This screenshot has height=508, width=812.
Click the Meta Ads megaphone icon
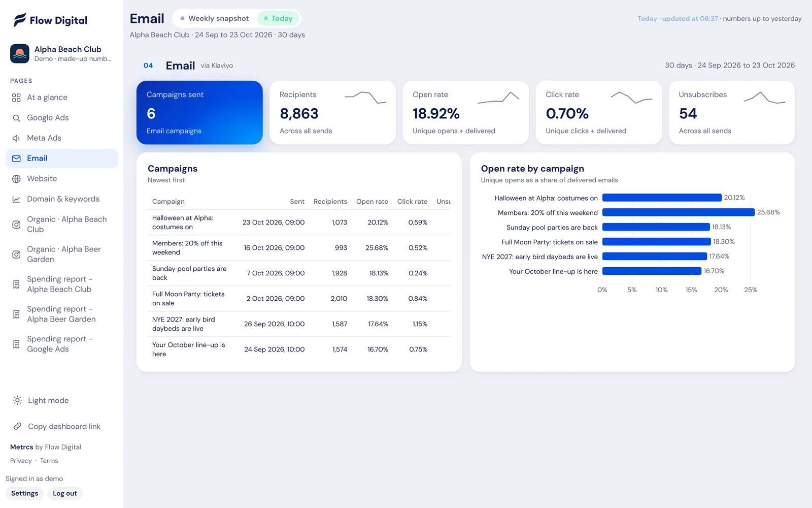pyautogui.click(x=16, y=138)
